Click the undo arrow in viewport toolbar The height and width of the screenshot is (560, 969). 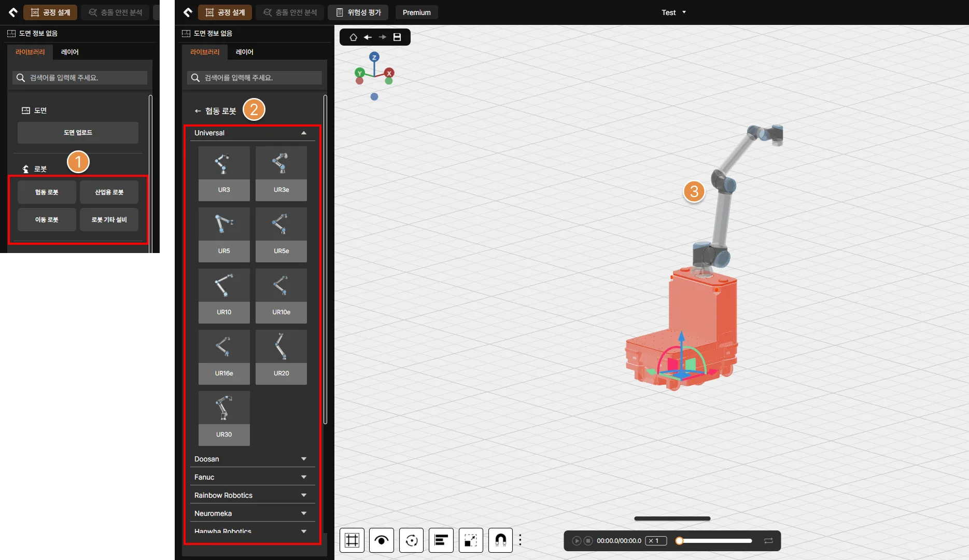(x=368, y=37)
